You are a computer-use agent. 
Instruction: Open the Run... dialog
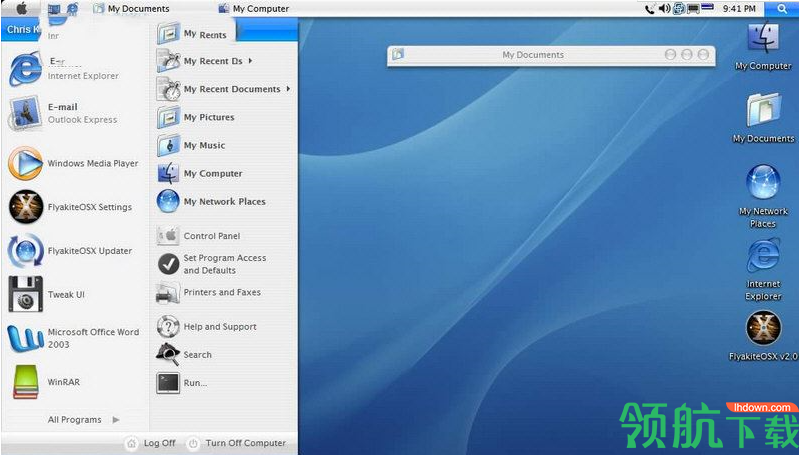182,383
